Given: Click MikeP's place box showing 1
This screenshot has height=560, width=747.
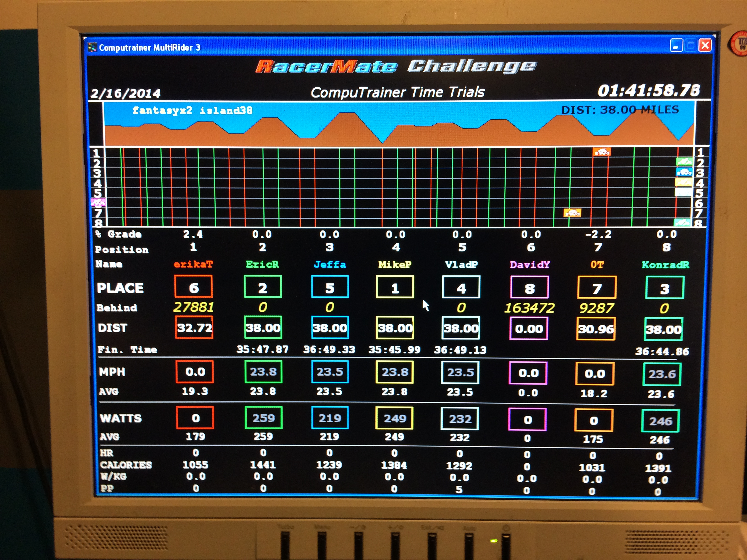Looking at the screenshot, I should pyautogui.click(x=395, y=287).
